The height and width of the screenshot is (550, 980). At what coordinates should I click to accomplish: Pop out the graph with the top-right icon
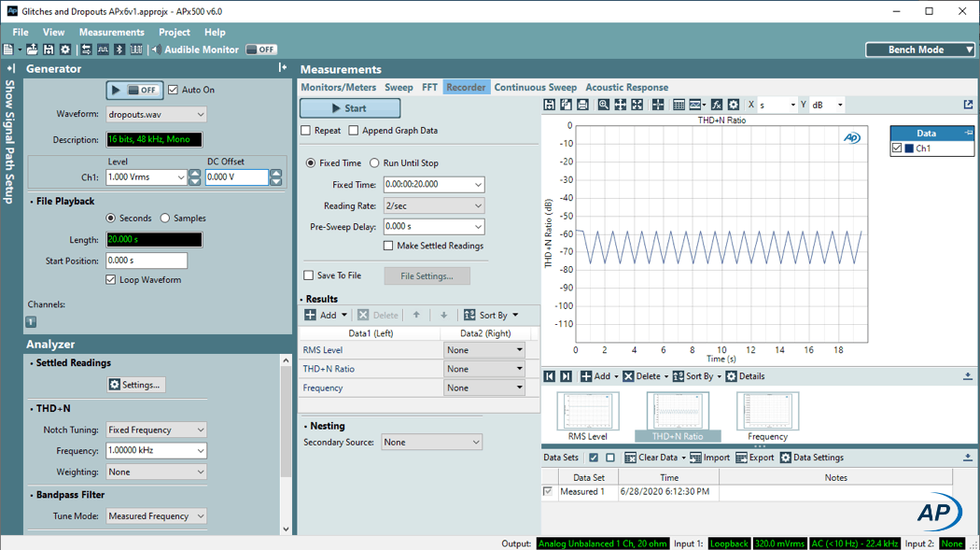pyautogui.click(x=968, y=106)
